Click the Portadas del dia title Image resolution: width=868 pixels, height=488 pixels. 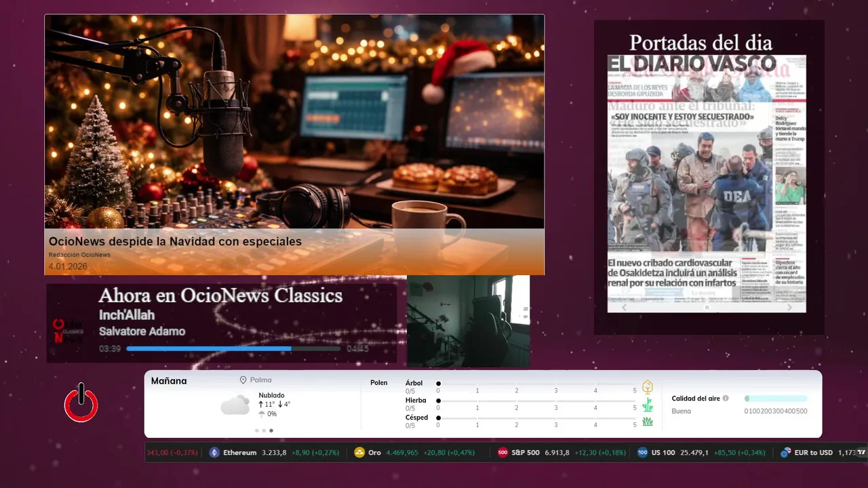[701, 43]
